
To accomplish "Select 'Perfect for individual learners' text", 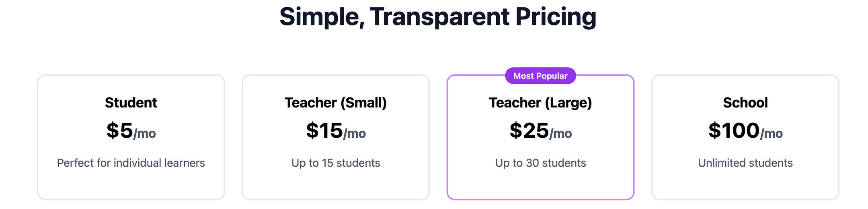I will [x=131, y=163].
